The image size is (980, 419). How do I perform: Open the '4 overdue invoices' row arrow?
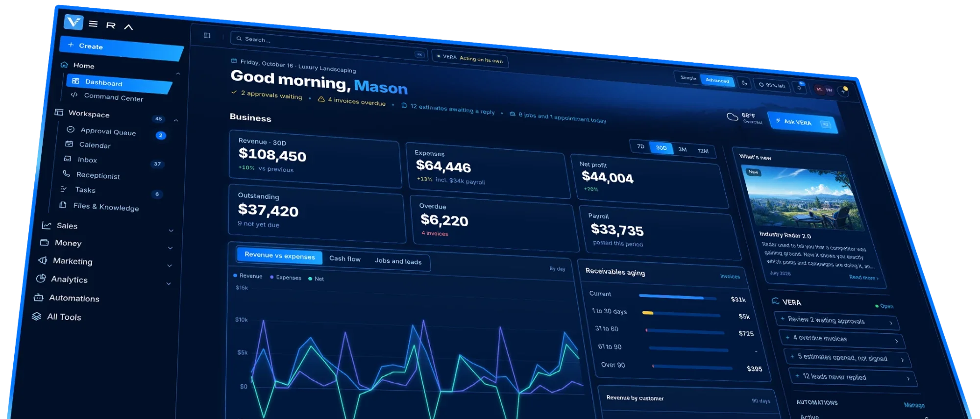(x=896, y=341)
